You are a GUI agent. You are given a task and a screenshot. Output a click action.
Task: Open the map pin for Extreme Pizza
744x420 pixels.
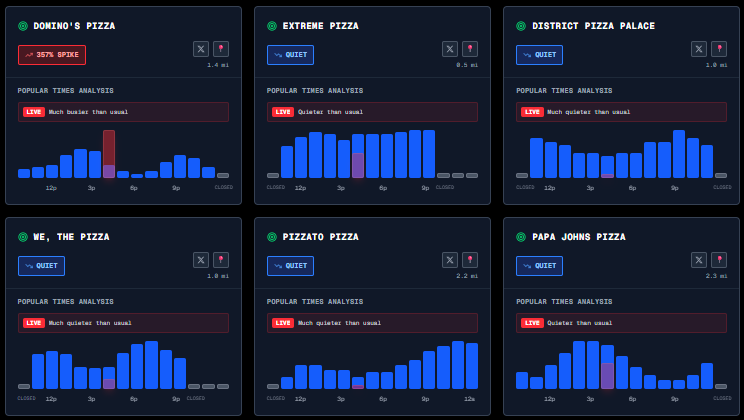coord(469,49)
